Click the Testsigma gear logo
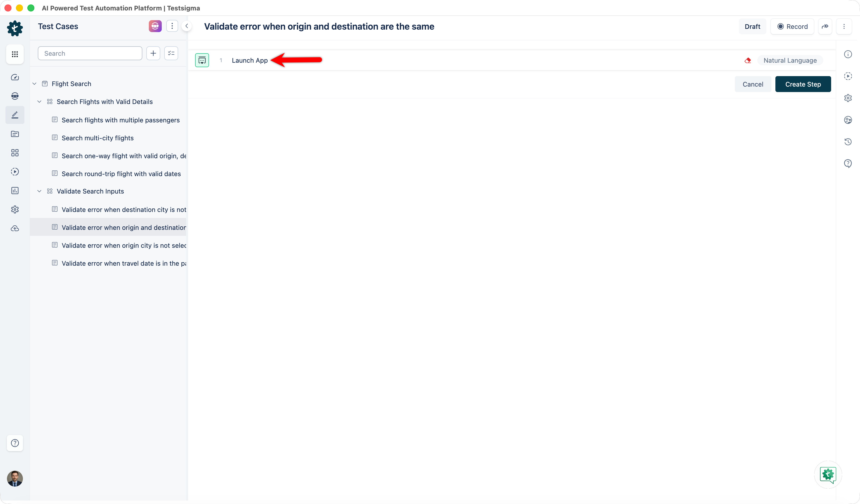This screenshot has height=504, width=860. click(x=15, y=28)
